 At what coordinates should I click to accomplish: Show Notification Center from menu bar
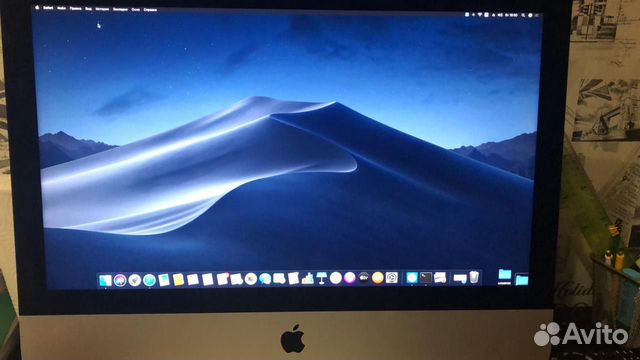(x=537, y=16)
